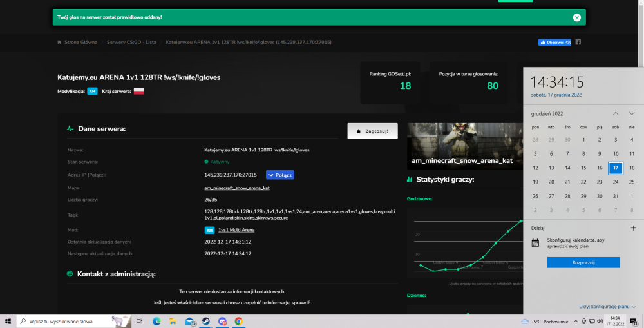
Task: Open the Mail app from taskbar
Action: coord(190,322)
